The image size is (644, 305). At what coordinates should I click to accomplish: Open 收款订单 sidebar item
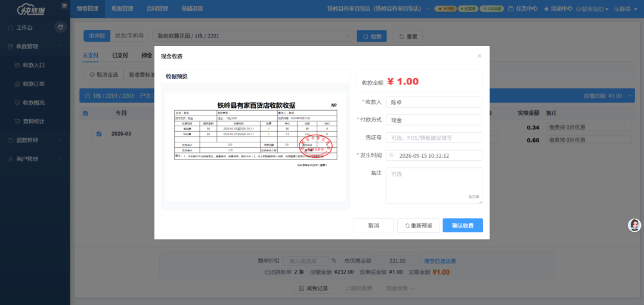[x=33, y=84]
